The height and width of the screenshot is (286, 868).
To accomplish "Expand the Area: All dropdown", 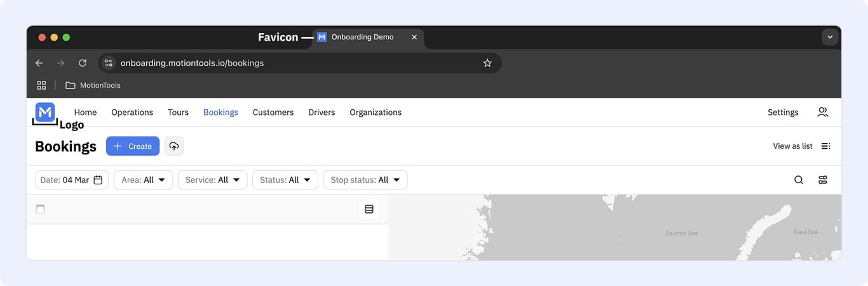I will point(143,180).
